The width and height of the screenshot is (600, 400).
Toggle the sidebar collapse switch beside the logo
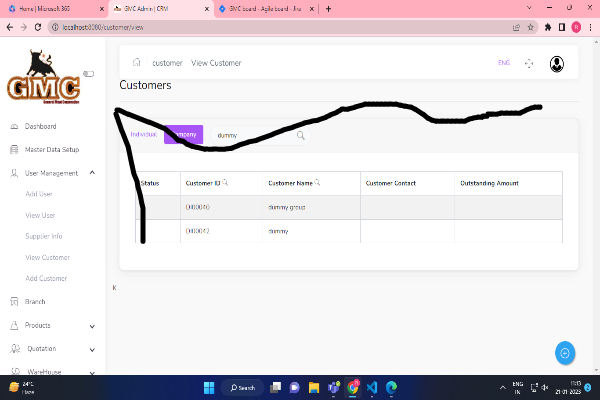tap(88, 73)
